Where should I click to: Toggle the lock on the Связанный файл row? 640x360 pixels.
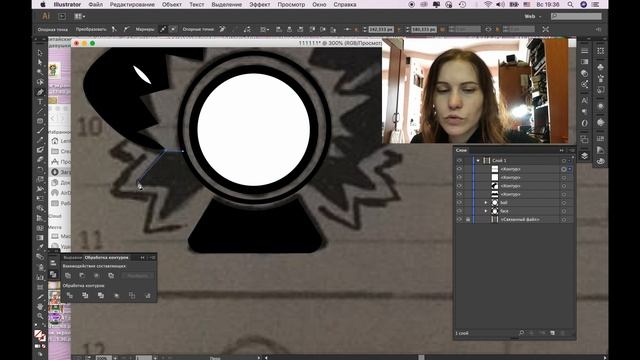[x=468, y=220]
